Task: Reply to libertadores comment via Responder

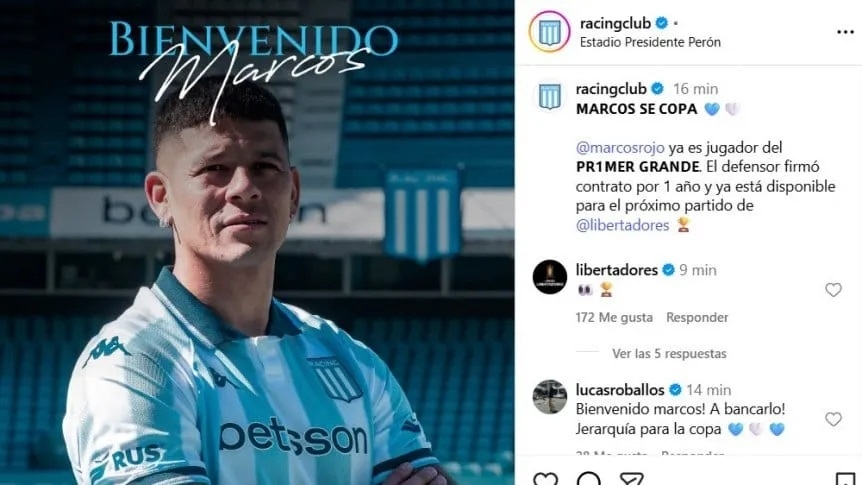Action: tap(697, 317)
